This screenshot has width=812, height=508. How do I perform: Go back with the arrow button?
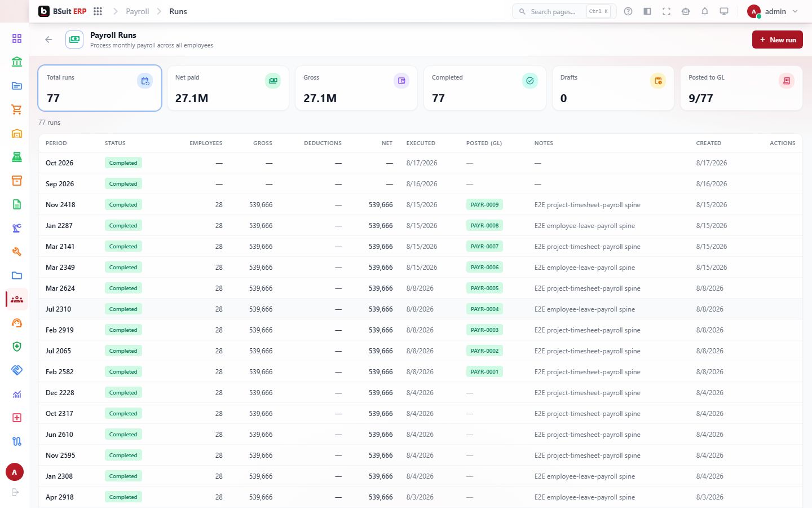pos(48,40)
